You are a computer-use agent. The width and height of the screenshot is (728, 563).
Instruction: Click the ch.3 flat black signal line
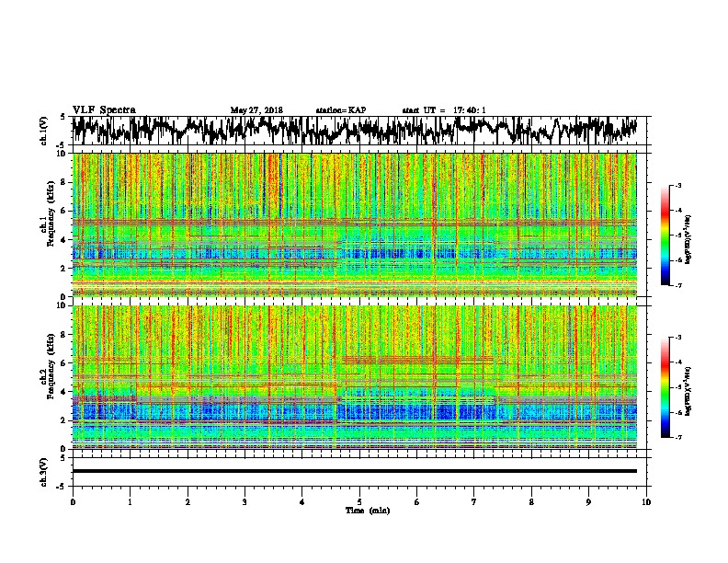pyautogui.click(x=355, y=471)
